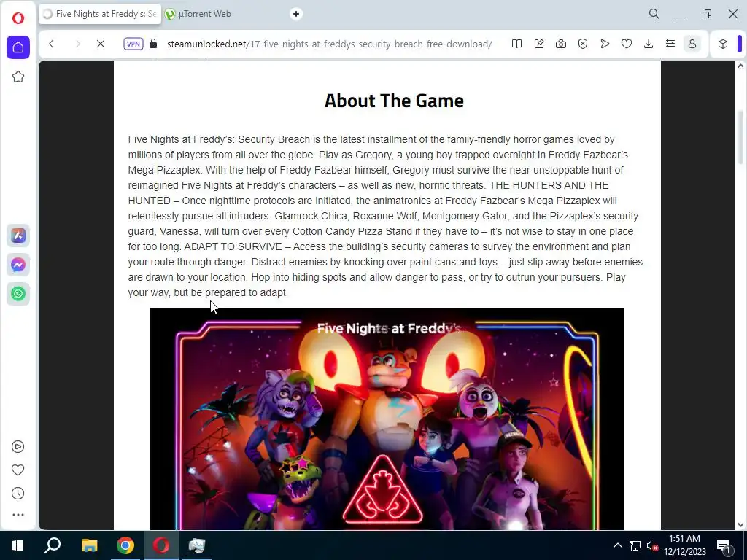Open the downloads icon in toolbar
The image size is (747, 560).
tap(649, 44)
